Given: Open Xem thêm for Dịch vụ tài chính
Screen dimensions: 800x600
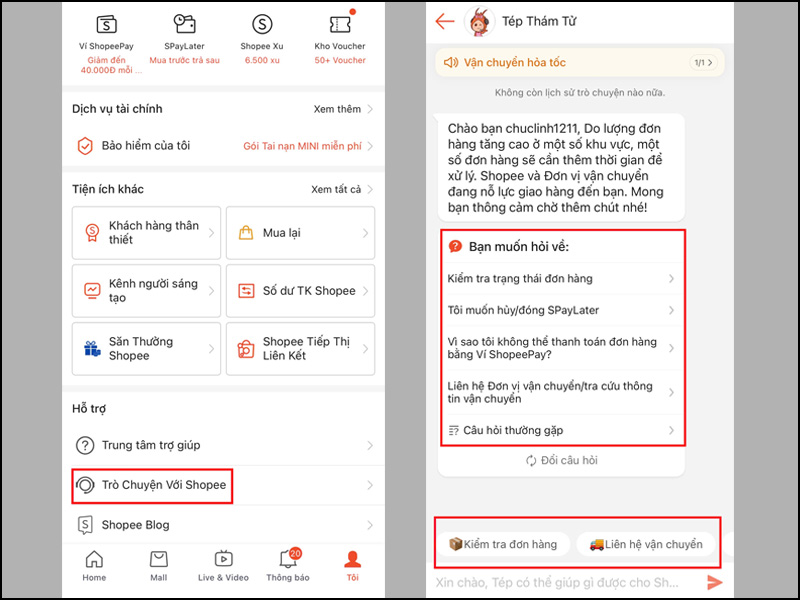Looking at the screenshot, I should coord(343,109).
